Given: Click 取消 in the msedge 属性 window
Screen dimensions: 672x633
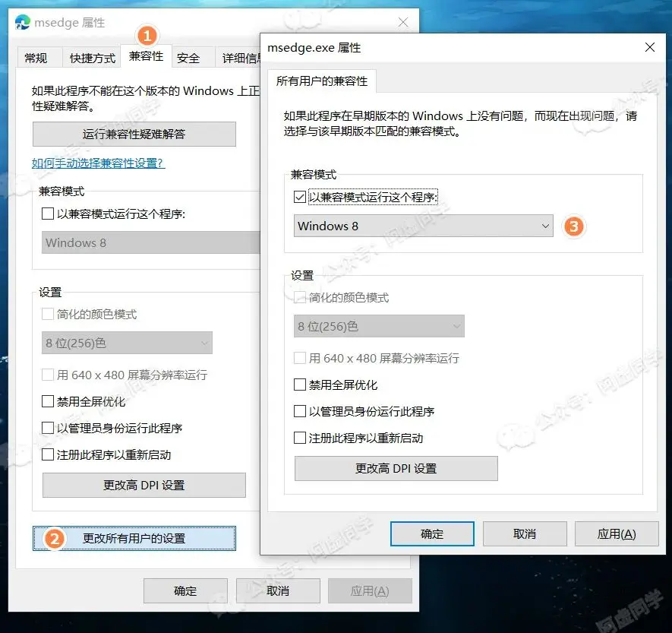Looking at the screenshot, I should (278, 590).
